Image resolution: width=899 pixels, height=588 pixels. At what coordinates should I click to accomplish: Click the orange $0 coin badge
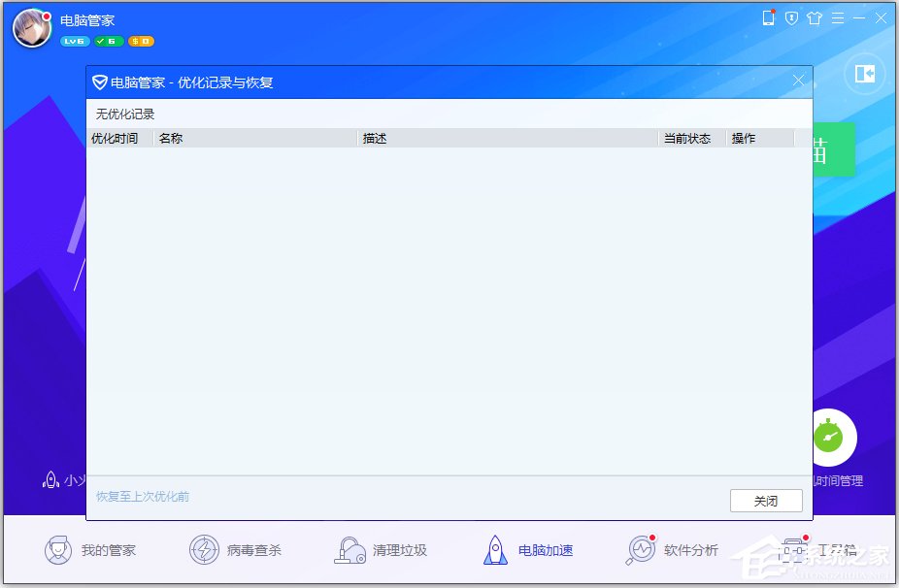pyautogui.click(x=142, y=41)
